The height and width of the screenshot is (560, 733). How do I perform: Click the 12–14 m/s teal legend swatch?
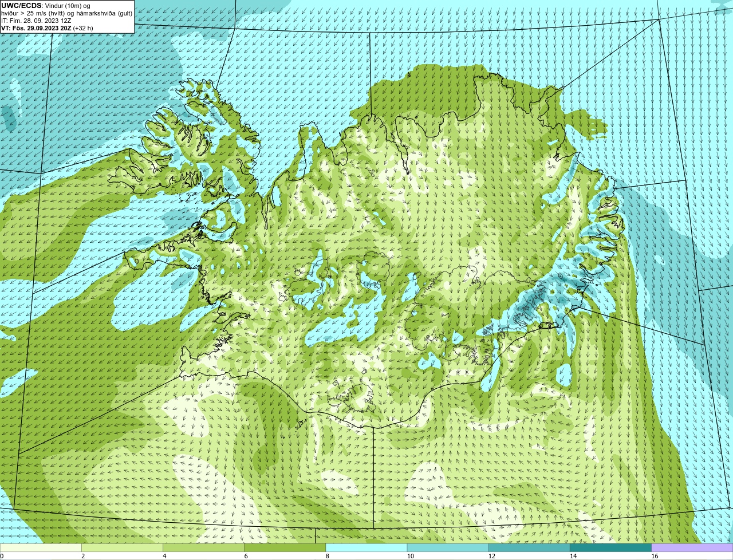[x=529, y=548]
